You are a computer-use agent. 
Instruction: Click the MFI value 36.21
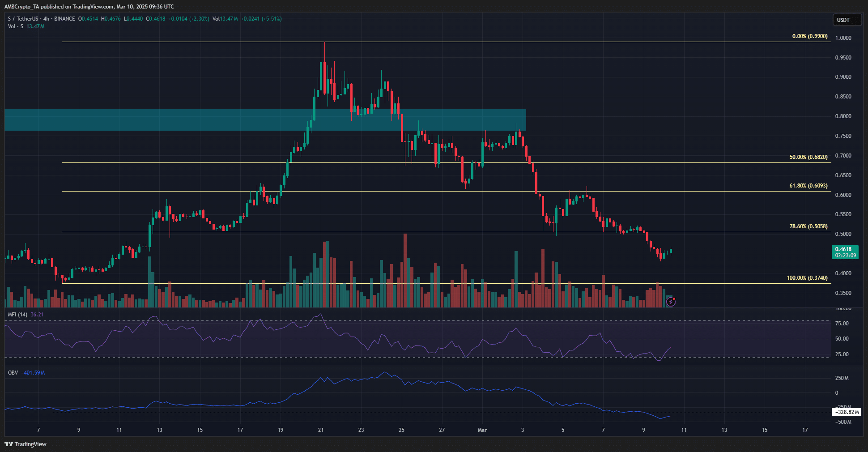point(37,315)
